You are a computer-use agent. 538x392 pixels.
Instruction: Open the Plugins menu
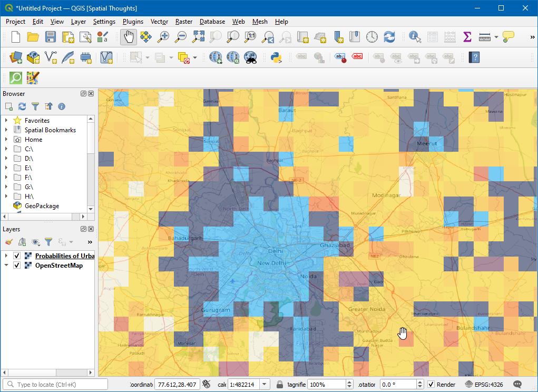pos(133,22)
